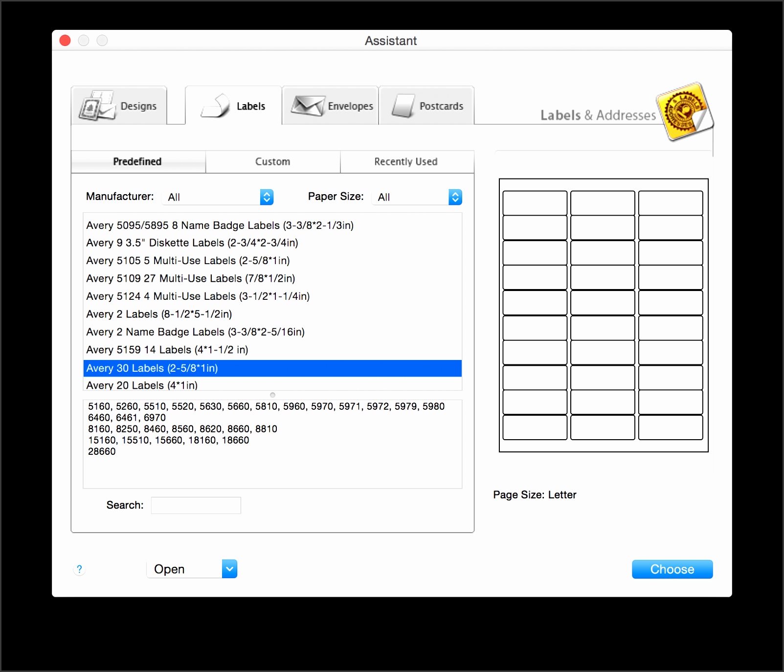
Task: Open the Designs tab
Action: coord(119,106)
